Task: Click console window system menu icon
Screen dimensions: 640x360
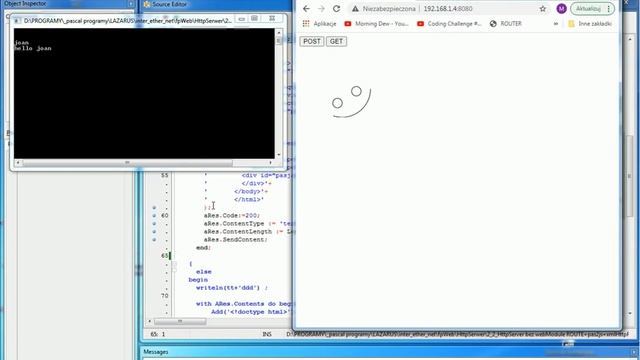Action: click(x=17, y=20)
